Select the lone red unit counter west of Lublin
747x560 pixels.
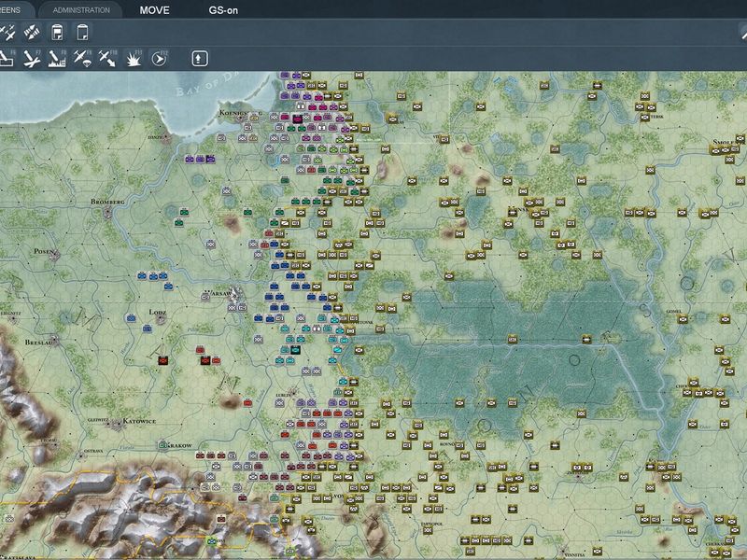247,403
